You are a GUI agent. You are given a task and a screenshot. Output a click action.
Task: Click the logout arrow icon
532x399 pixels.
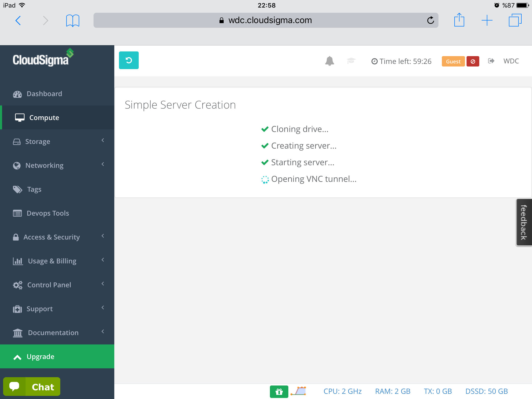[x=491, y=61]
